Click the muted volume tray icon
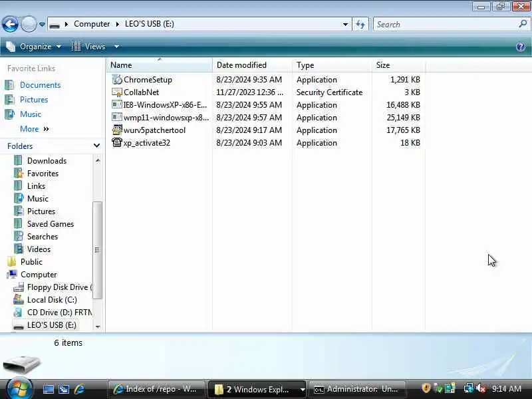This screenshot has width=532, height=399. 481,388
